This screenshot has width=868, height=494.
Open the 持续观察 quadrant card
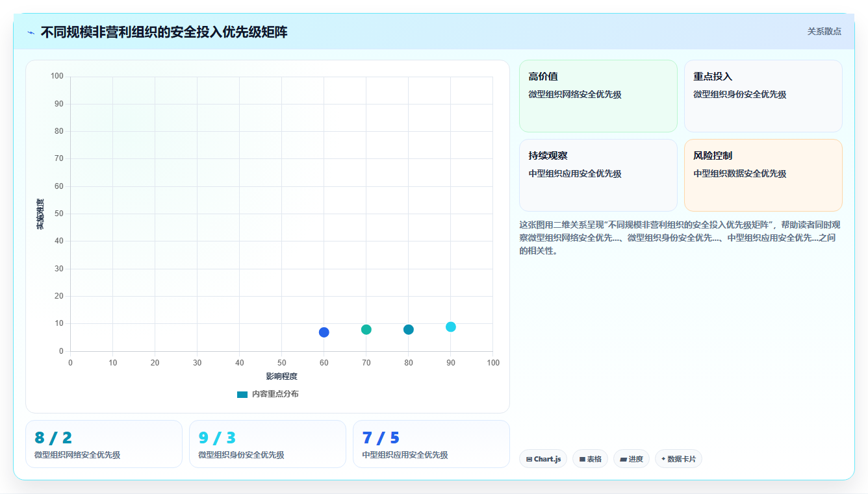tap(598, 175)
